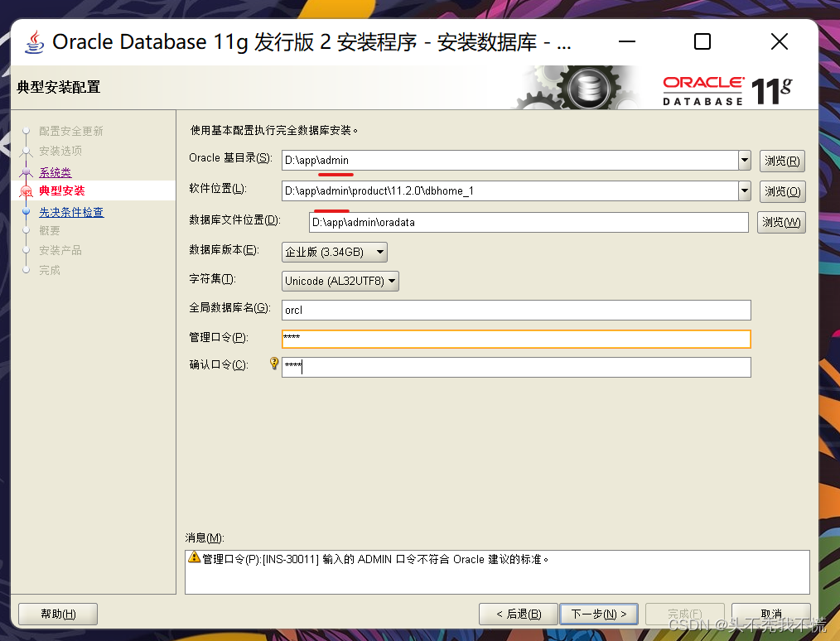Focus the 数据库文件位置 field

click(x=529, y=222)
